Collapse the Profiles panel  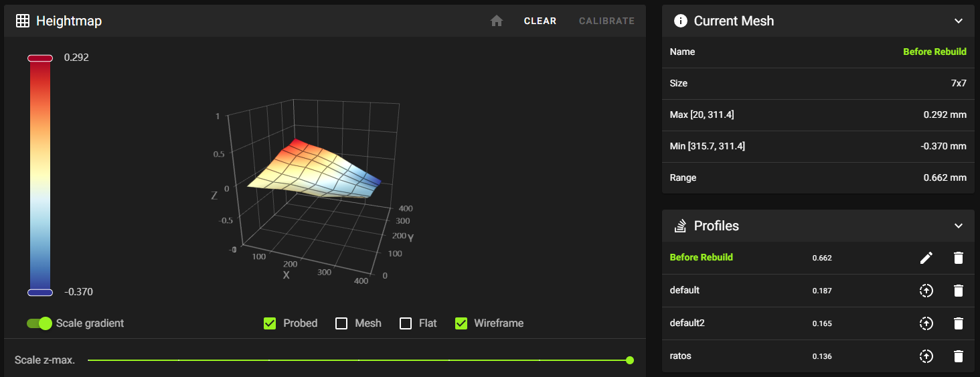[958, 226]
